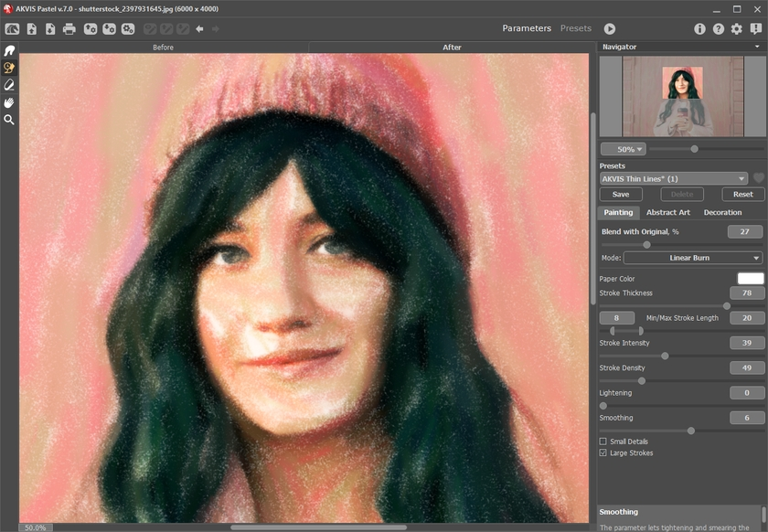Expand the AKVIS Thin Lines presets dropdown
Screen dimensions: 768x532
pyautogui.click(x=674, y=179)
